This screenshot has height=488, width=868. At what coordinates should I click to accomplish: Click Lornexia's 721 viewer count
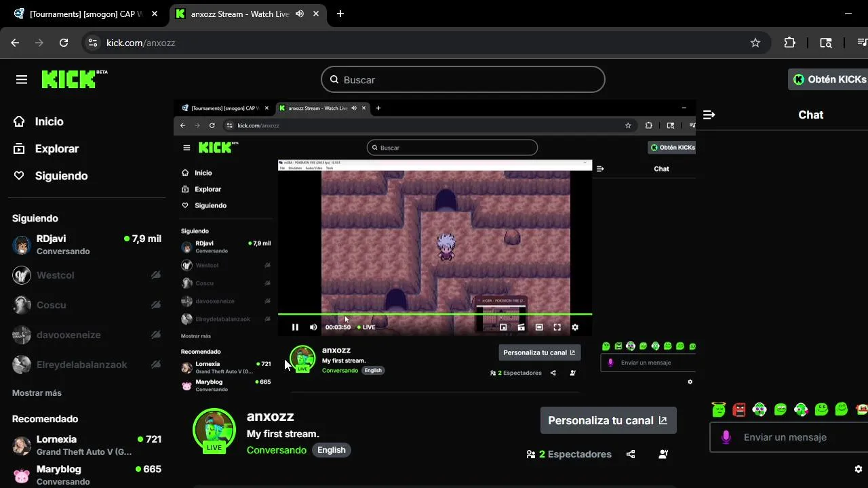(149, 439)
